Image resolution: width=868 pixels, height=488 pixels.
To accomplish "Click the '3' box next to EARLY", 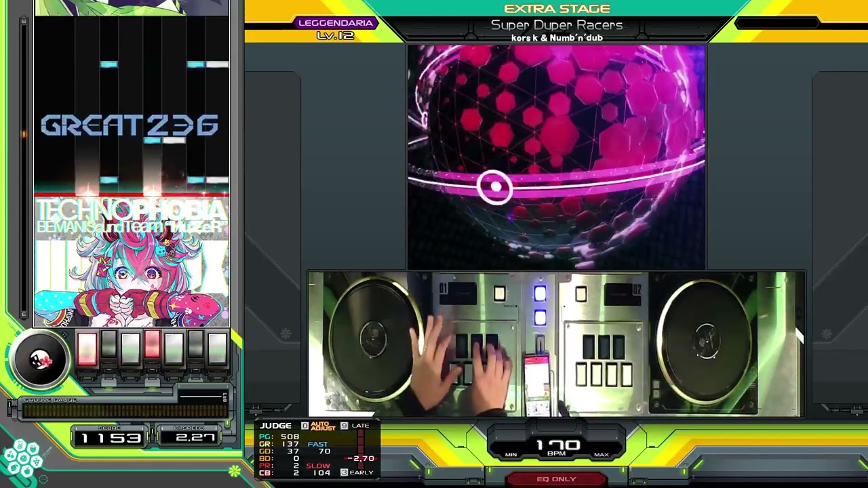I will click(344, 472).
